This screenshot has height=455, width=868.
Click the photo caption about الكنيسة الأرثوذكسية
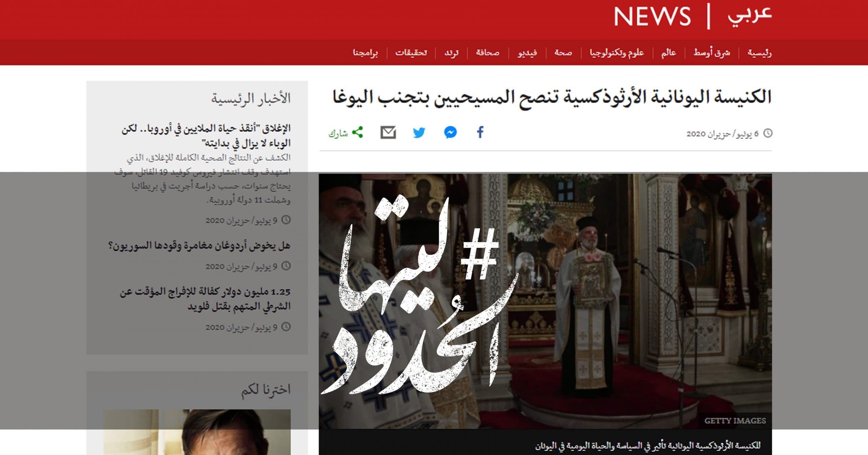[x=648, y=445]
